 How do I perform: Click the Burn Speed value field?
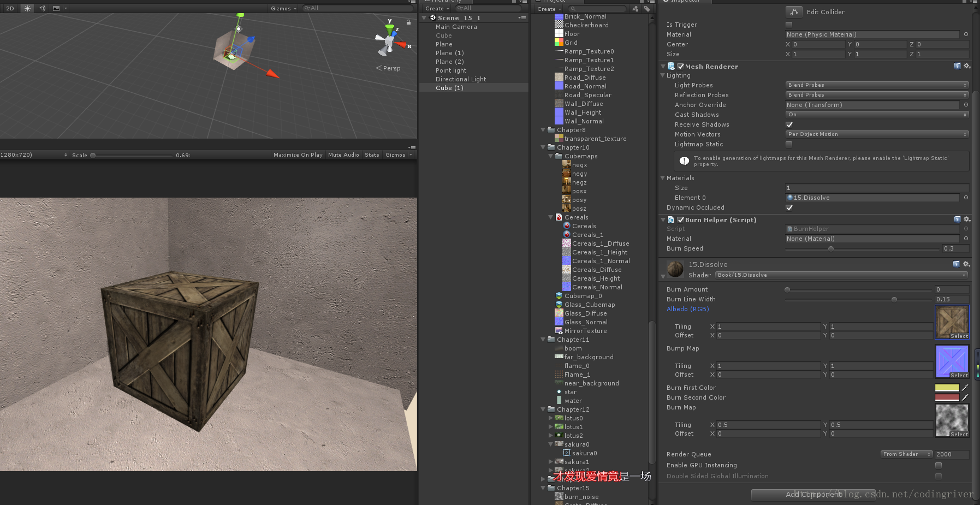[955, 248]
